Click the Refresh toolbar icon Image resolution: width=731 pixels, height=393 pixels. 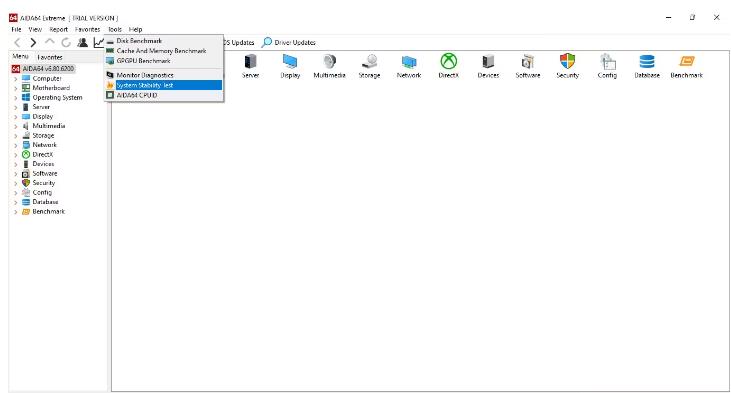tap(66, 42)
